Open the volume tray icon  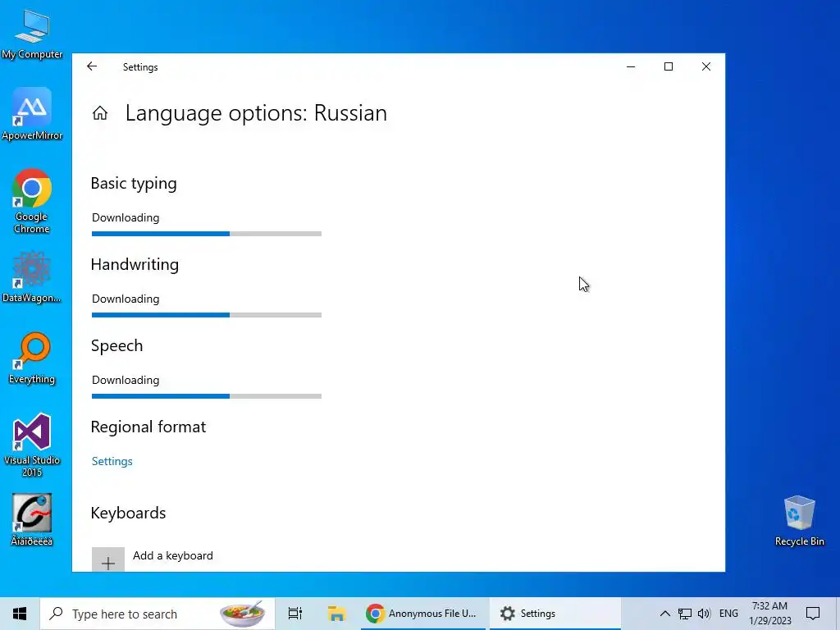point(704,614)
